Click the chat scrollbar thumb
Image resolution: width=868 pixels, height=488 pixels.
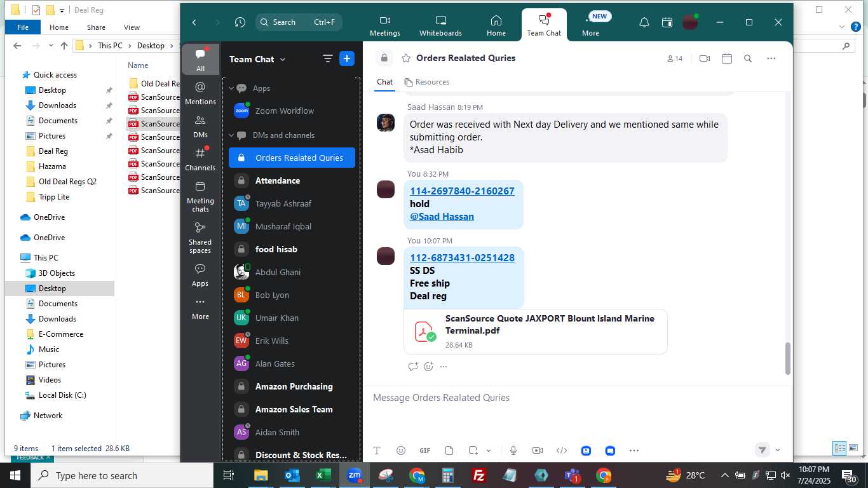788,358
